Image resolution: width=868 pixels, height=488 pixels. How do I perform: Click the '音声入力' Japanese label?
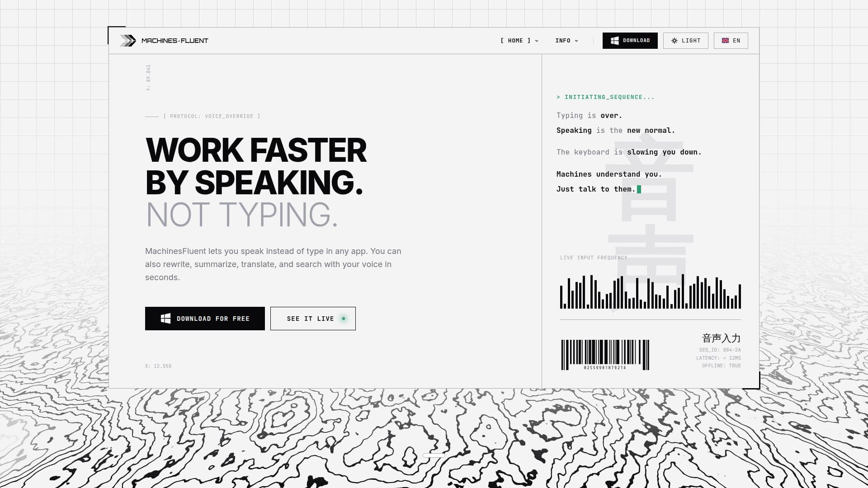click(x=721, y=338)
